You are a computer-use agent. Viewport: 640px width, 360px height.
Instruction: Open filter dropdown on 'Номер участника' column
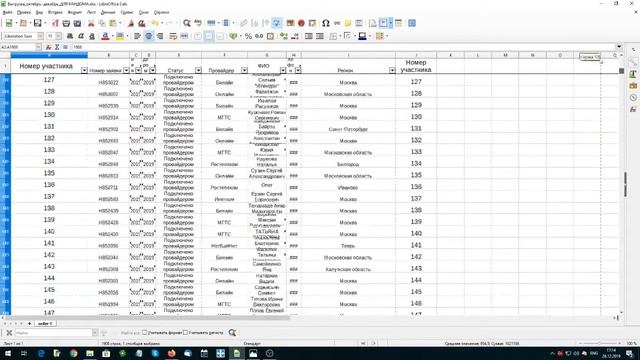tap(84, 70)
